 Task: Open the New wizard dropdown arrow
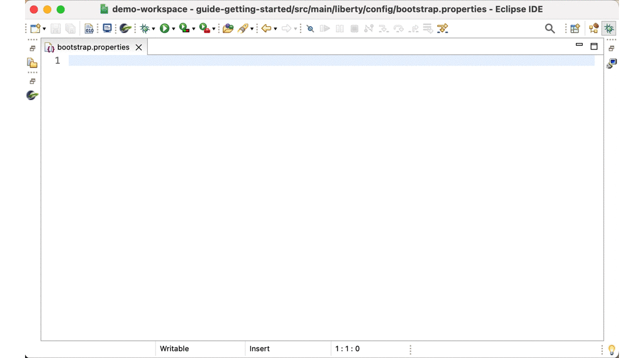click(x=44, y=29)
